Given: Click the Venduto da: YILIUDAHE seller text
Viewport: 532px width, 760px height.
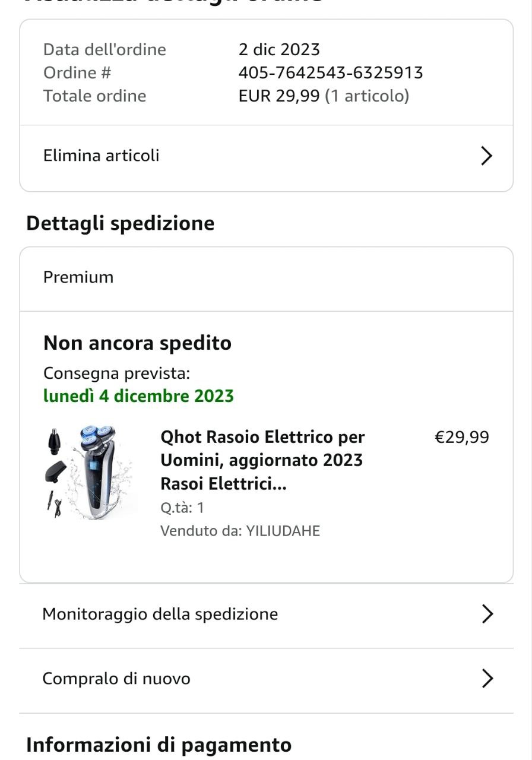Looking at the screenshot, I should coord(240,531).
